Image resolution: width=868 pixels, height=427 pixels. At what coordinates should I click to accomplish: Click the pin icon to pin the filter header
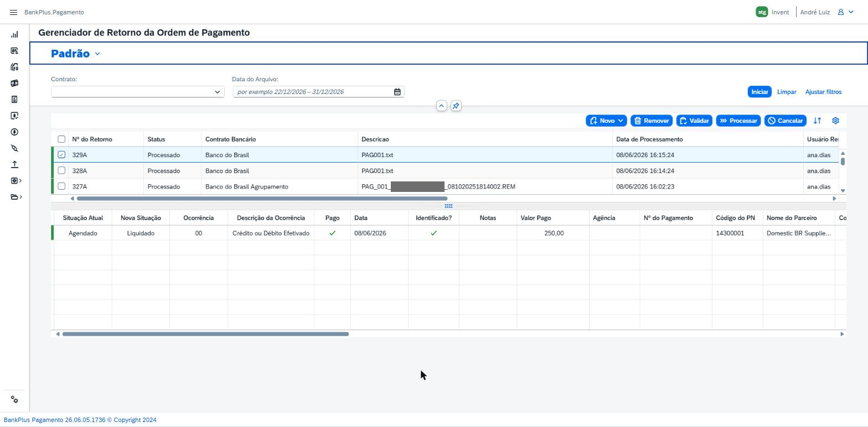point(456,106)
